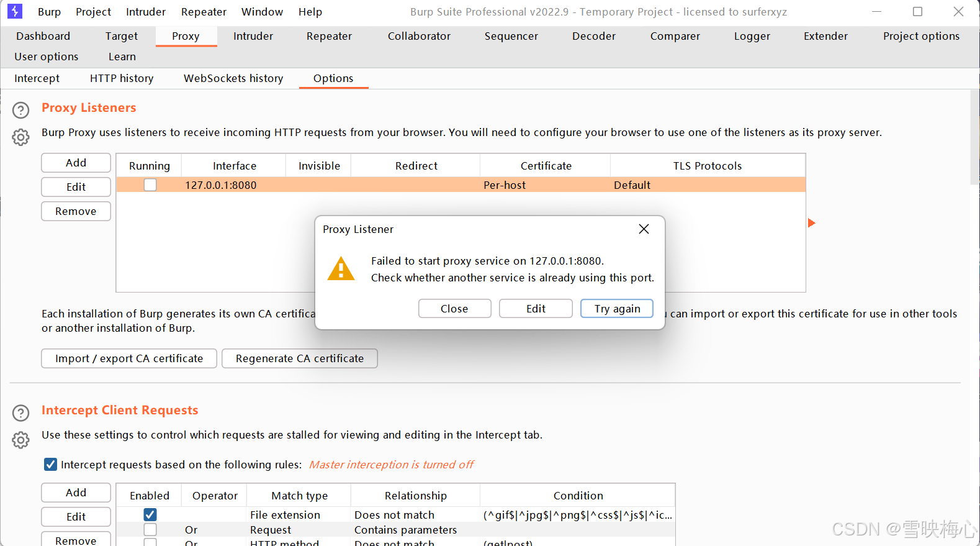980x546 pixels.
Task: Open the Sequencer tab
Action: tap(511, 36)
